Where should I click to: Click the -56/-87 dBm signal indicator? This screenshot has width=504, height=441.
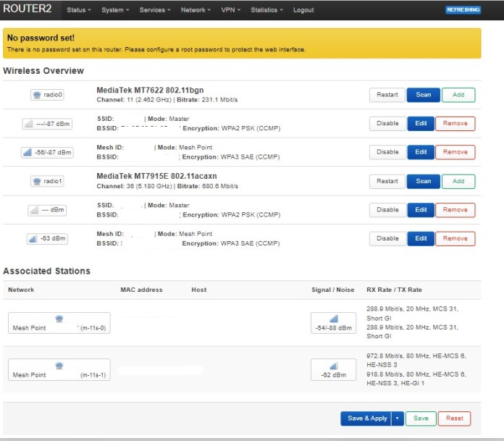click(x=48, y=153)
